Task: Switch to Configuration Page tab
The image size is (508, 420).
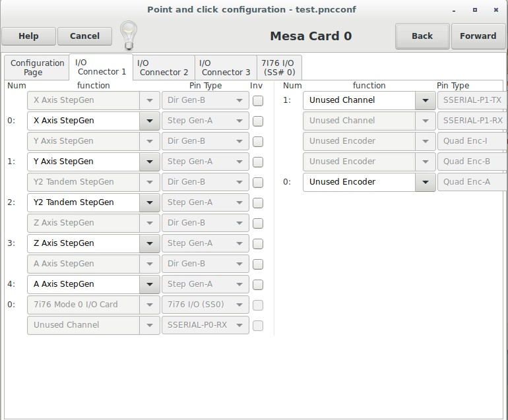Action: pyautogui.click(x=36, y=67)
